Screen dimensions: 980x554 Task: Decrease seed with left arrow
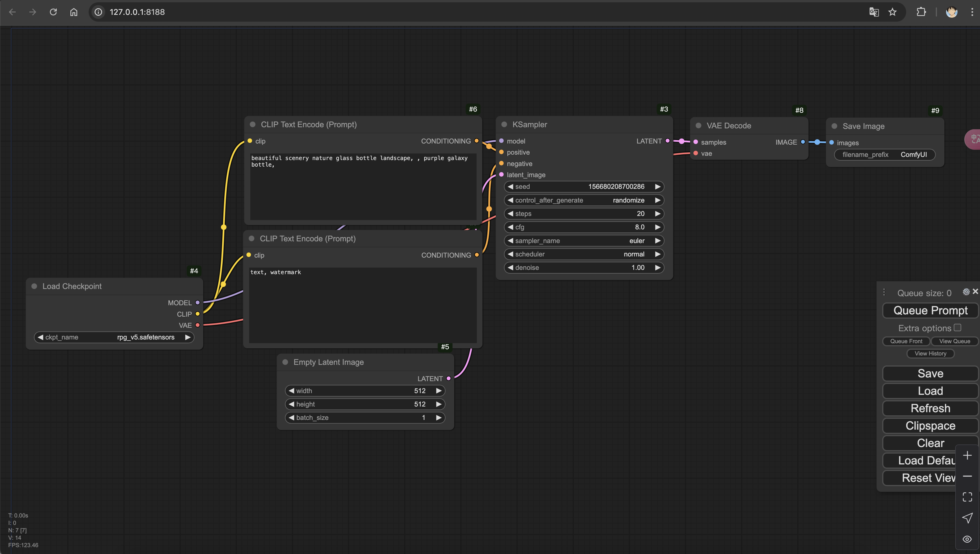(511, 187)
